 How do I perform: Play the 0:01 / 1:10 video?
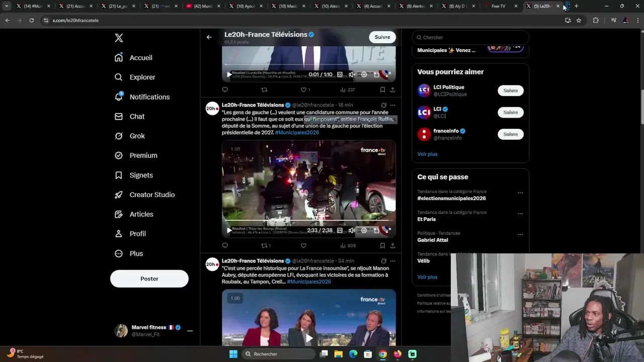coord(229,74)
